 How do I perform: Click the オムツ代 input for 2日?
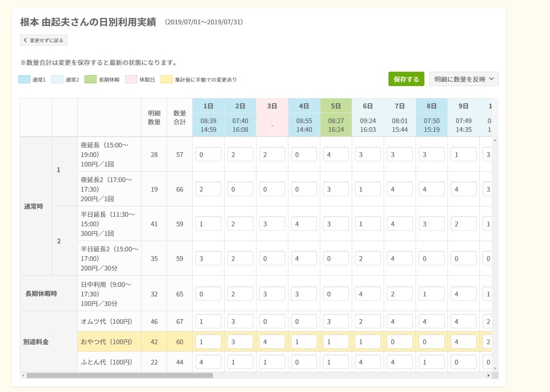tap(240, 321)
